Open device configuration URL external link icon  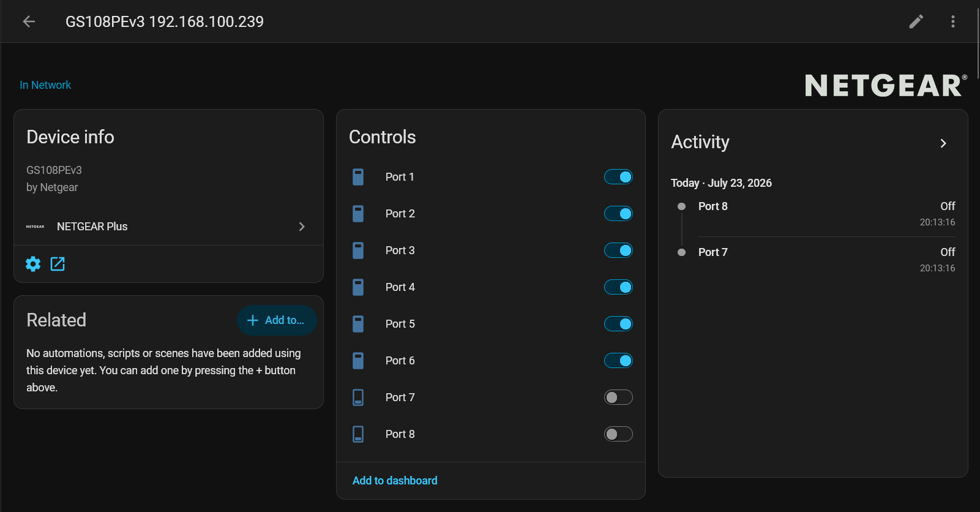58,264
